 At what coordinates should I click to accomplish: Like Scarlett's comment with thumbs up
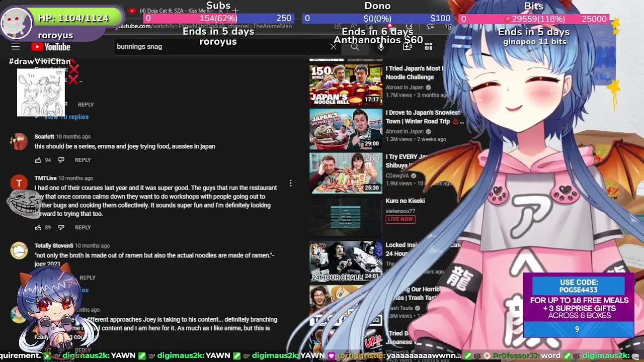[x=38, y=160]
